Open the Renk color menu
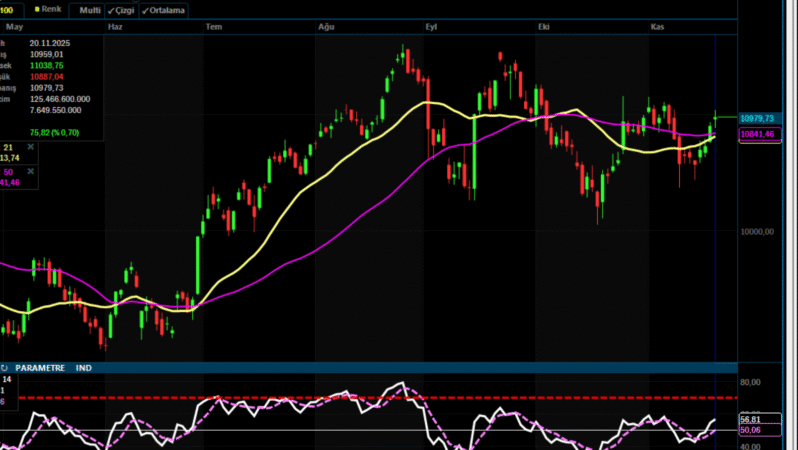 pyautogui.click(x=51, y=9)
